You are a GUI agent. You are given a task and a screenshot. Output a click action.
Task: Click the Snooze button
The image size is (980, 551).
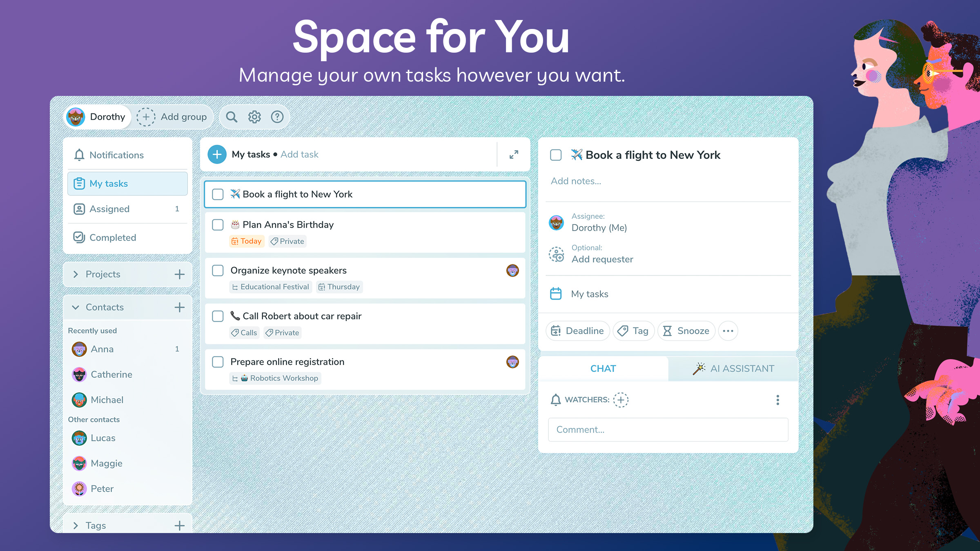(x=686, y=331)
